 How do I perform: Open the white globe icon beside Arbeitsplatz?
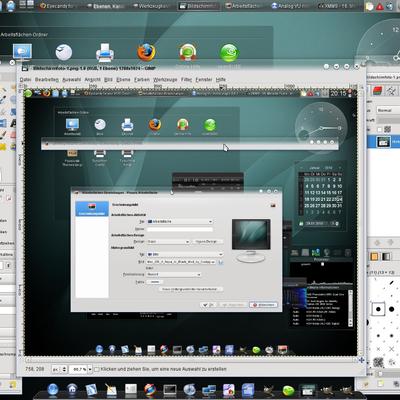(64, 53)
